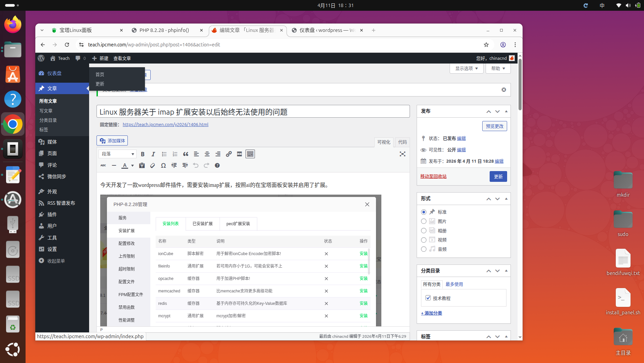Click the undo arrow icon
Image resolution: width=644 pixels, height=363 pixels.
[x=196, y=165]
